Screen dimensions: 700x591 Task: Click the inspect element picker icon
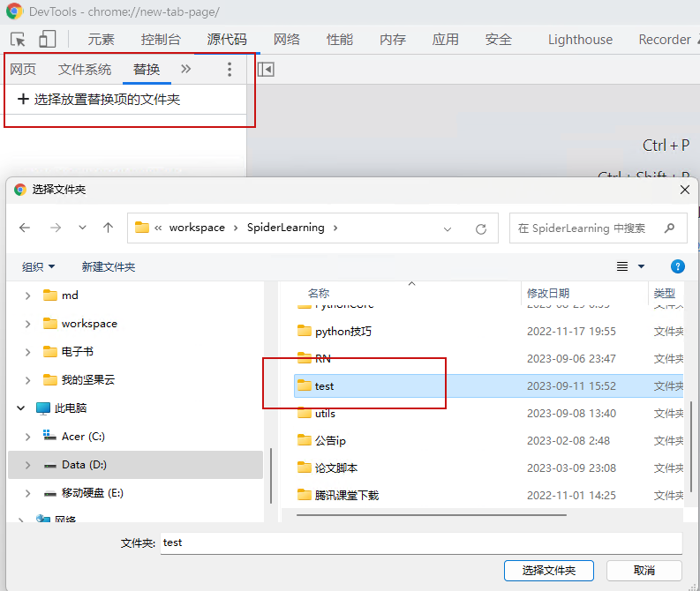[x=18, y=39]
